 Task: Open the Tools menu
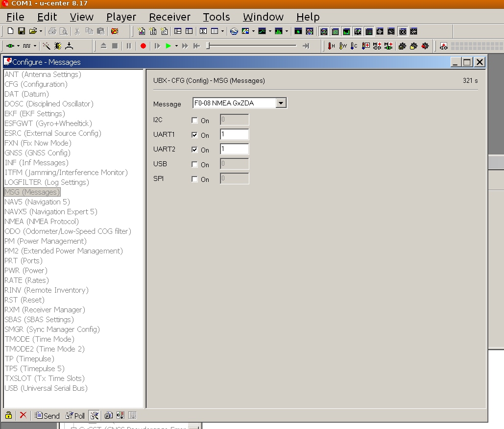point(216,17)
